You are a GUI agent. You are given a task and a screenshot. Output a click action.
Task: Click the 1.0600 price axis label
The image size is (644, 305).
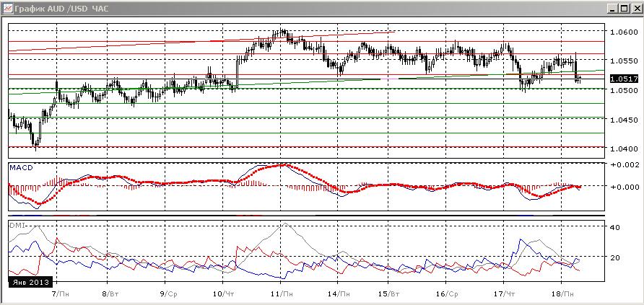point(624,32)
